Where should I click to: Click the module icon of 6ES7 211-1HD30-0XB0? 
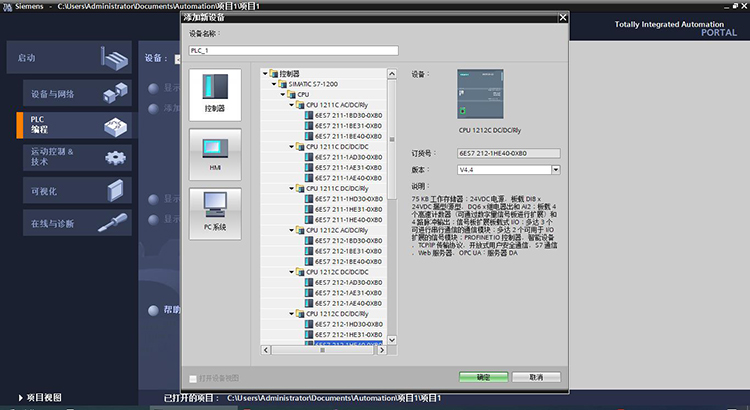pos(309,199)
